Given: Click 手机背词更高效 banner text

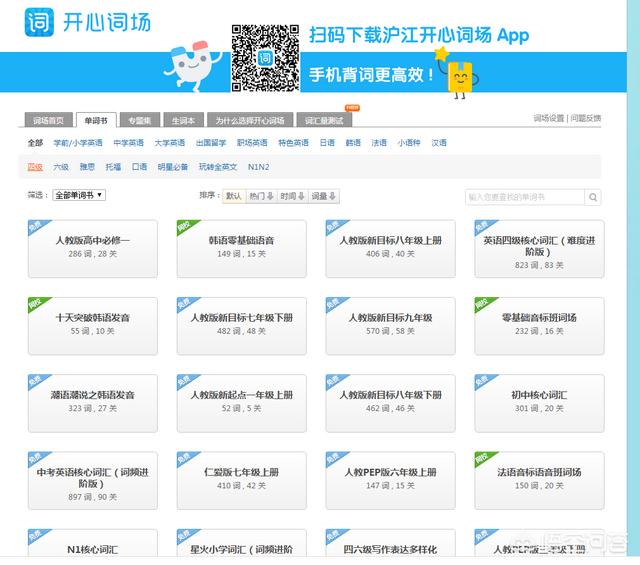Looking at the screenshot, I should tap(371, 75).
